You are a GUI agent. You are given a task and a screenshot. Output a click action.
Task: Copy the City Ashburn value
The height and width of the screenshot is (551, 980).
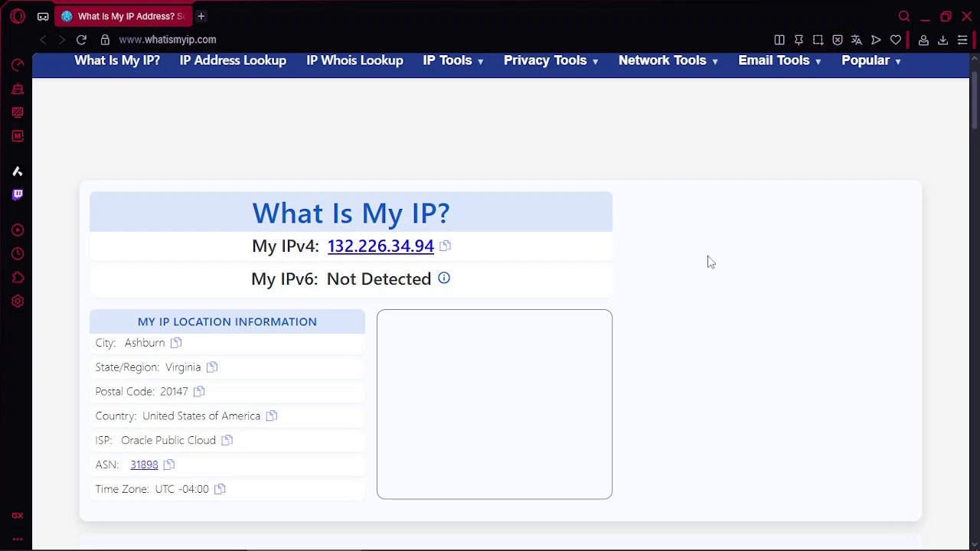coord(176,343)
